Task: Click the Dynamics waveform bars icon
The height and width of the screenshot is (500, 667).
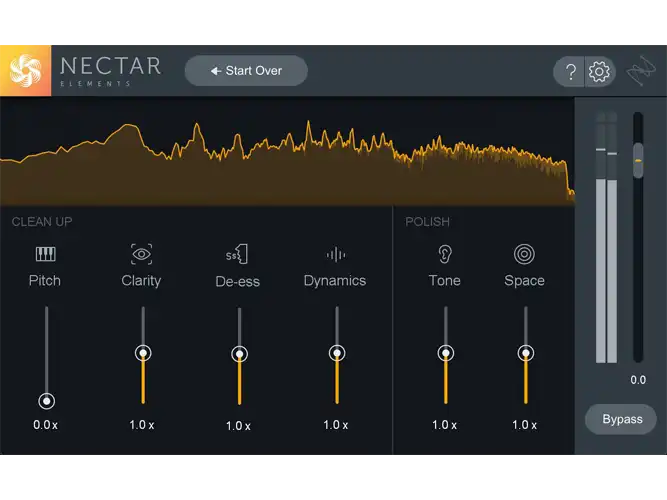Action: point(336,255)
